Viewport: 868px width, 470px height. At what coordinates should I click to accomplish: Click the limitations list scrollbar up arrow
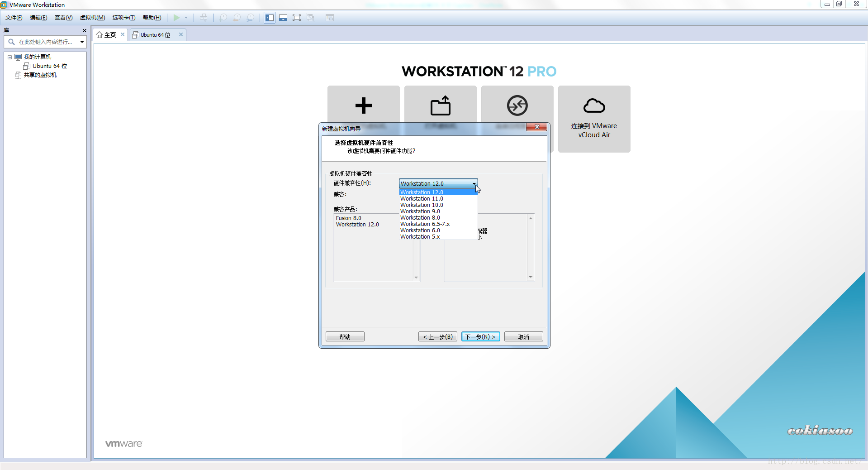tap(531, 218)
